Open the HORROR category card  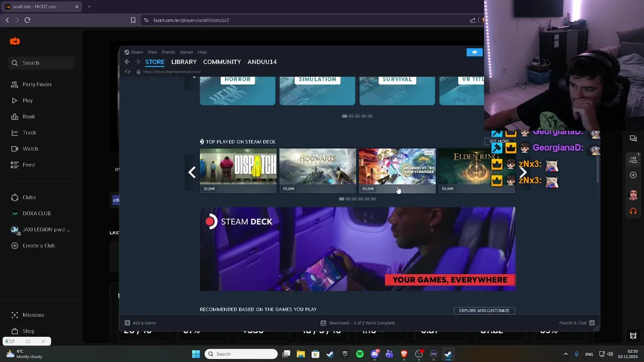point(237,91)
